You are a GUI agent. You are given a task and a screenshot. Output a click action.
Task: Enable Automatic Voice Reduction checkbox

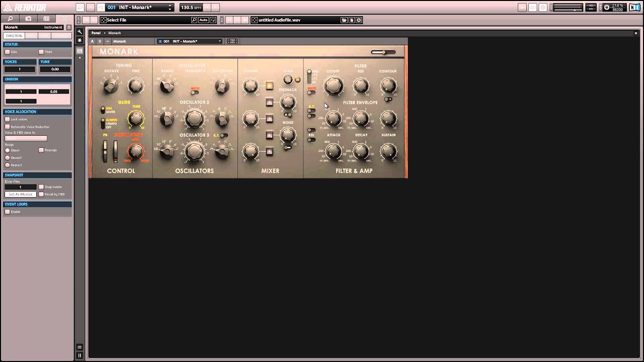coord(7,127)
